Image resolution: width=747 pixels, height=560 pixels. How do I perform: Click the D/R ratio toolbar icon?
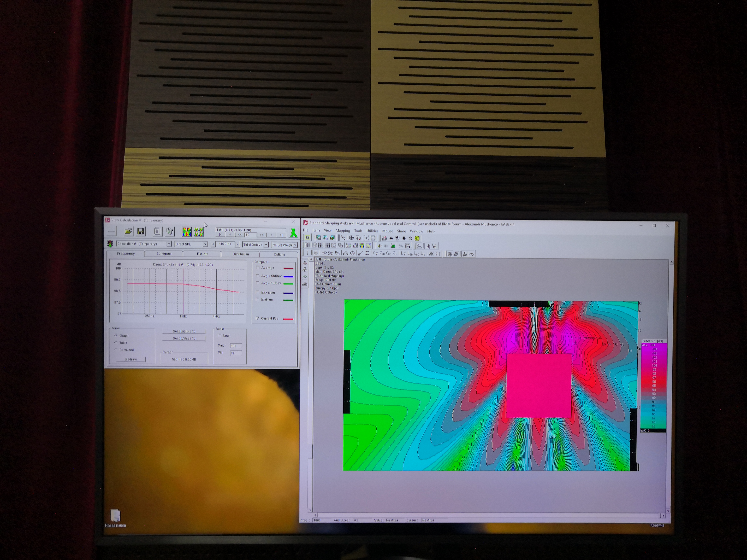337,253
